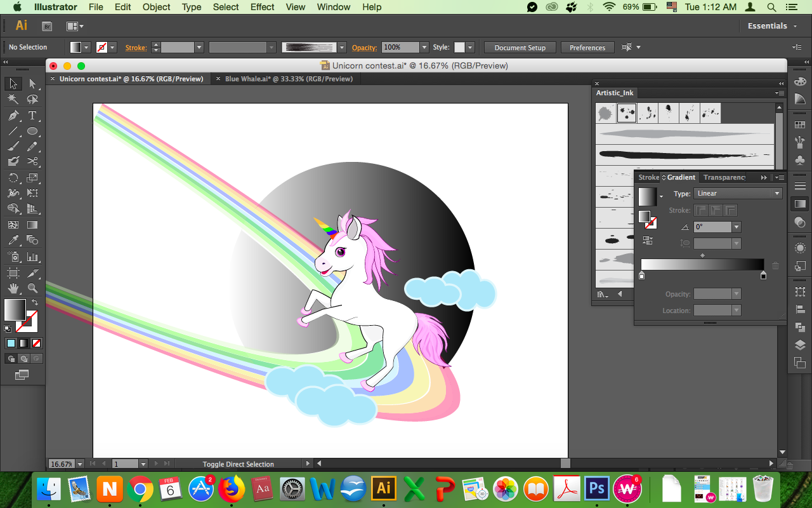The width and height of the screenshot is (812, 508).
Task: Switch to the Stroke panel tab
Action: 648,177
